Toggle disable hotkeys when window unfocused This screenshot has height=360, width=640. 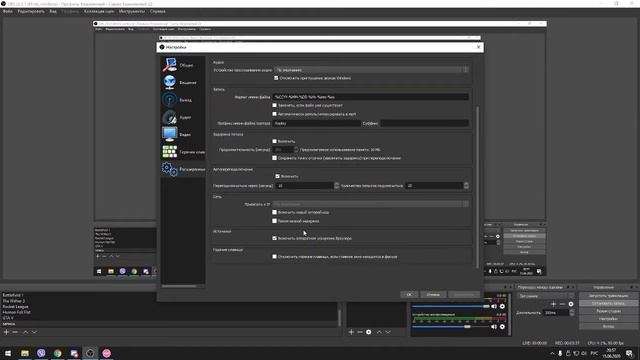[274, 257]
